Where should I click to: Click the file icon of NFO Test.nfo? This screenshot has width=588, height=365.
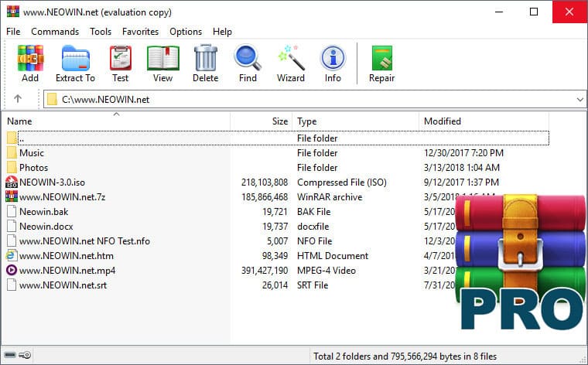tap(12, 241)
